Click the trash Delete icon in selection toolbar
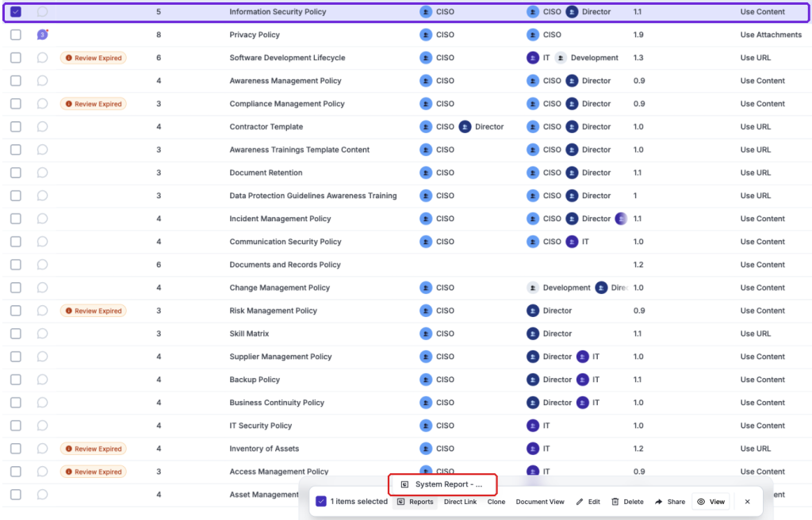The width and height of the screenshot is (812, 520). click(615, 501)
